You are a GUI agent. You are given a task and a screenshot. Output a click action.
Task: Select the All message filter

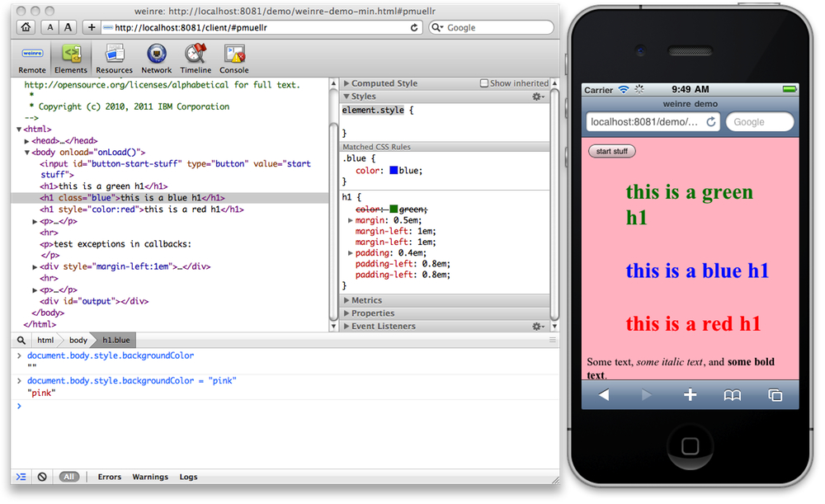pos(69,476)
